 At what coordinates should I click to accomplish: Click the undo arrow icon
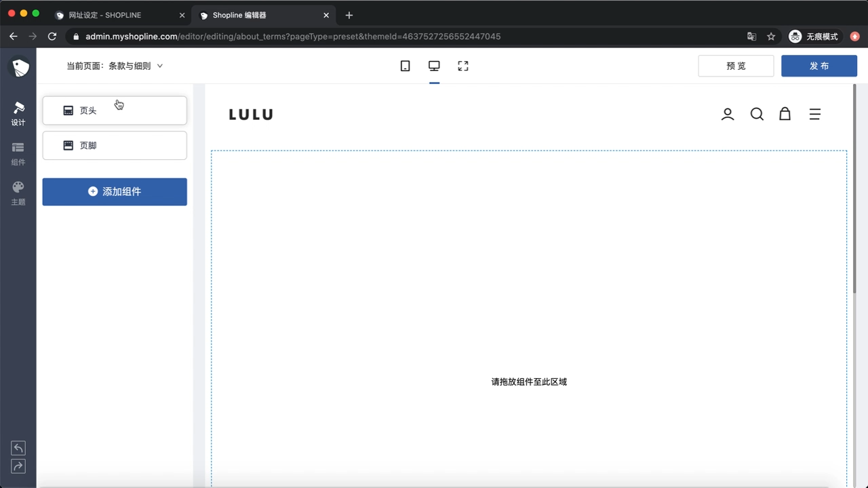tap(18, 448)
